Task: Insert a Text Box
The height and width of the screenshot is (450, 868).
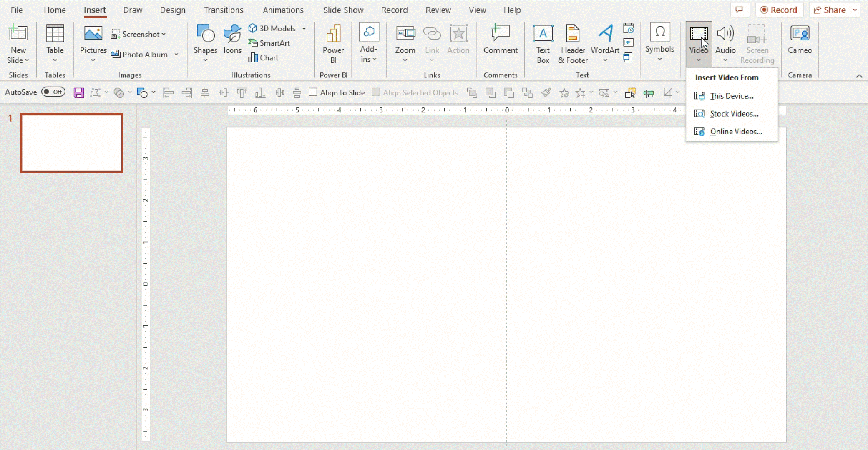Action: coord(542,43)
